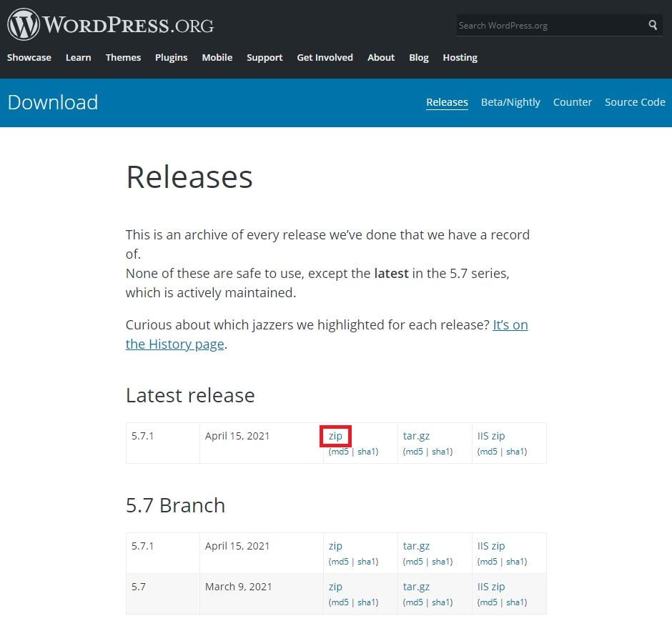Switch to the Source Code tab
Screen dimensions: 672x626
[x=635, y=102]
